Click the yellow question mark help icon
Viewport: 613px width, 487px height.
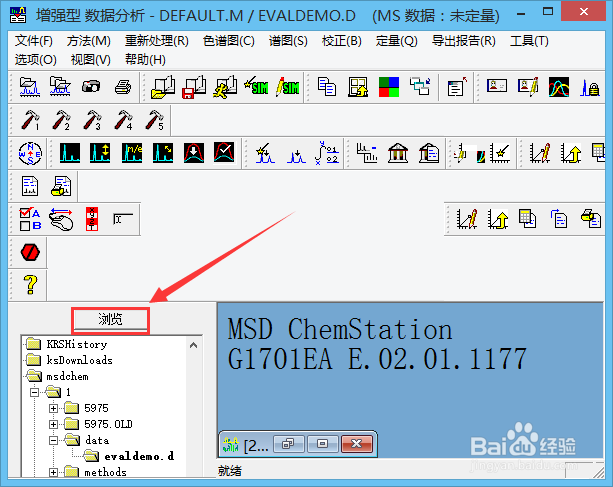click(30, 285)
